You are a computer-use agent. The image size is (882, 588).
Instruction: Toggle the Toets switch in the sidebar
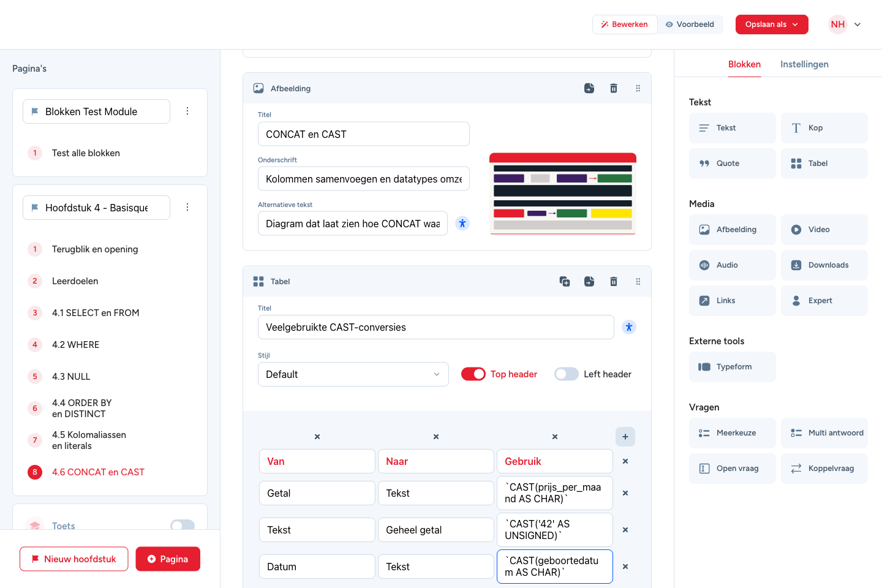click(183, 526)
